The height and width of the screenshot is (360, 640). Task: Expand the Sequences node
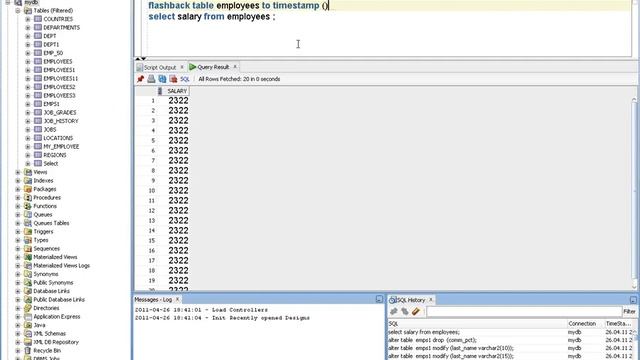pos(18,249)
